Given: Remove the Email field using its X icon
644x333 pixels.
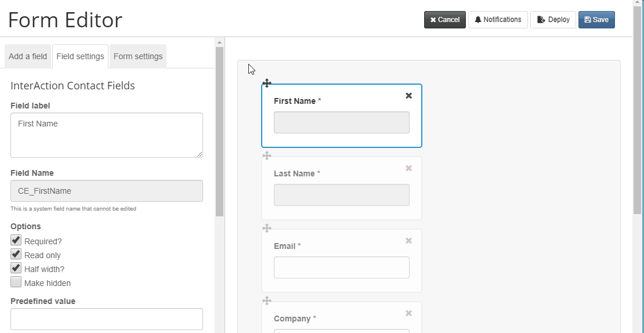Looking at the screenshot, I should [x=408, y=241].
